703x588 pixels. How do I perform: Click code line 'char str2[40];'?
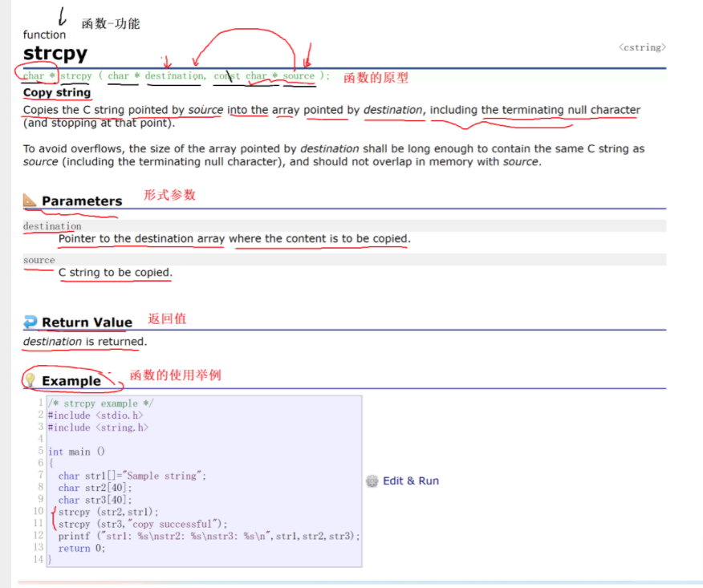(x=95, y=488)
